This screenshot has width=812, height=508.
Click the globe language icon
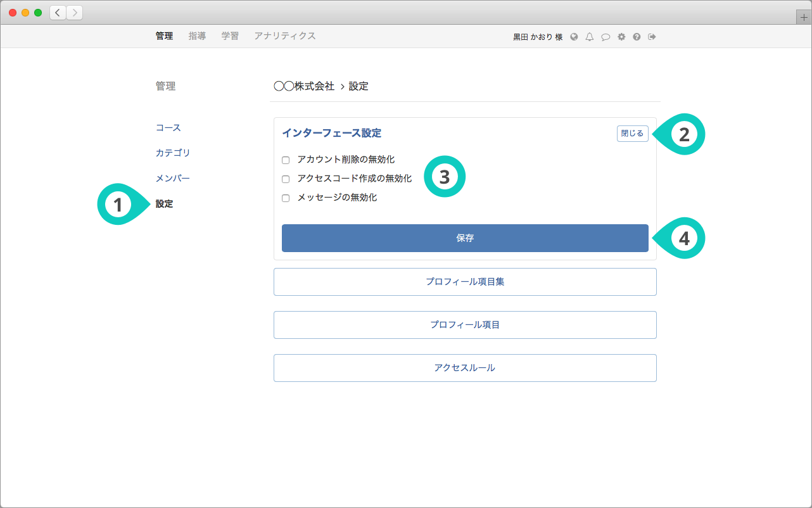pyautogui.click(x=574, y=37)
